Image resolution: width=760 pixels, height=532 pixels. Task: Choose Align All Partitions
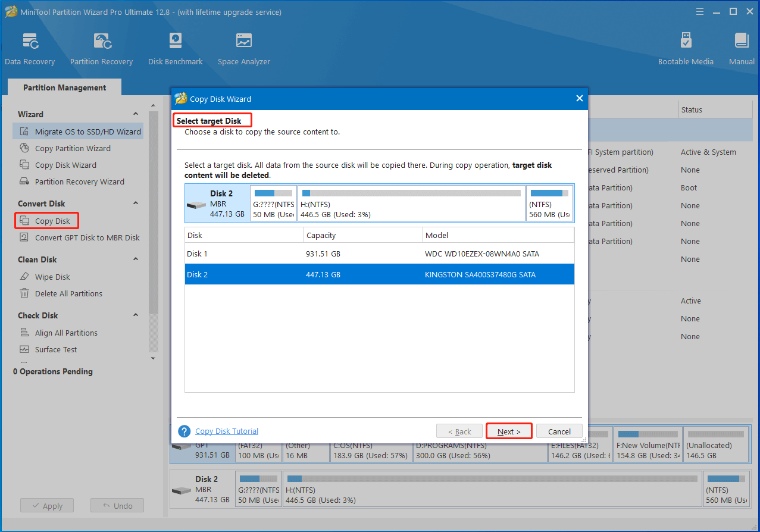tap(66, 333)
